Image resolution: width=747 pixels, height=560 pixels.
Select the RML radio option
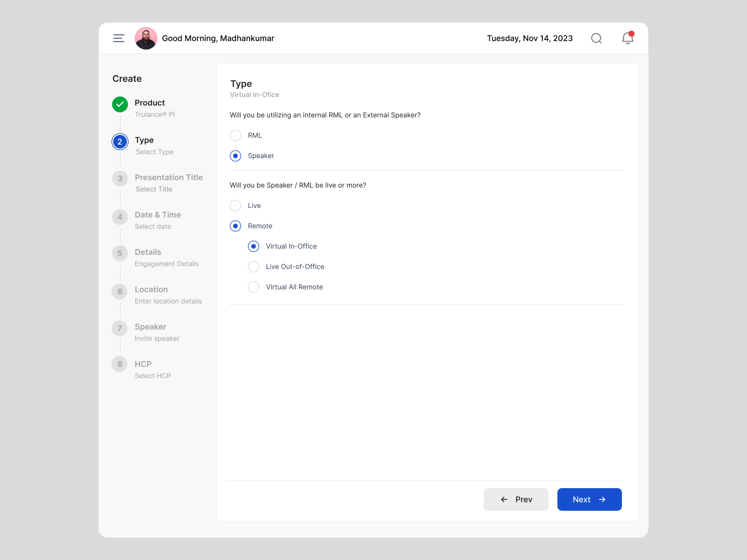point(235,135)
